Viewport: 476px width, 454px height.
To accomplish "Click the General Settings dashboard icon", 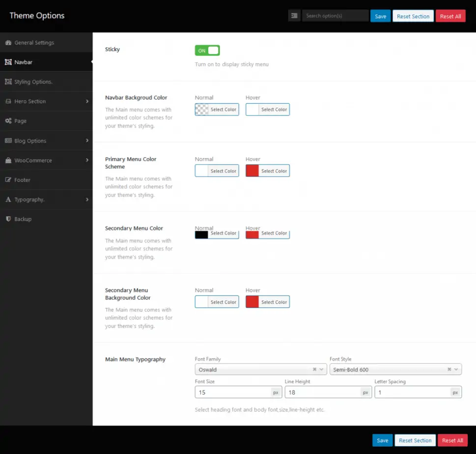I will click(8, 43).
